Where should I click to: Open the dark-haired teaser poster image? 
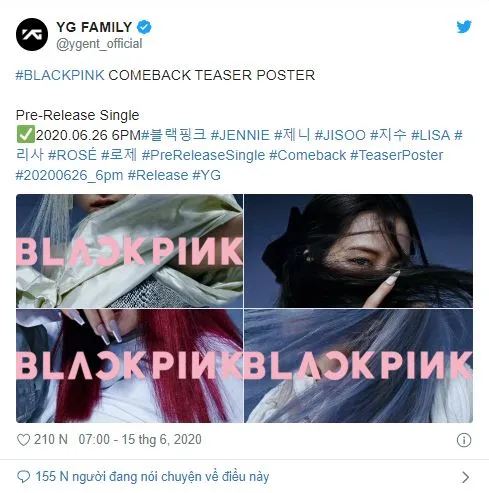pos(358,251)
